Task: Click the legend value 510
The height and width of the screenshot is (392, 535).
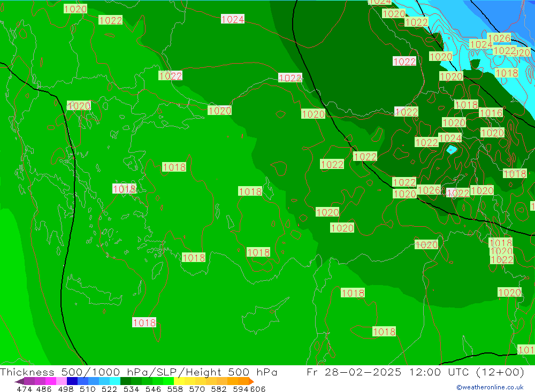Action: point(87,389)
